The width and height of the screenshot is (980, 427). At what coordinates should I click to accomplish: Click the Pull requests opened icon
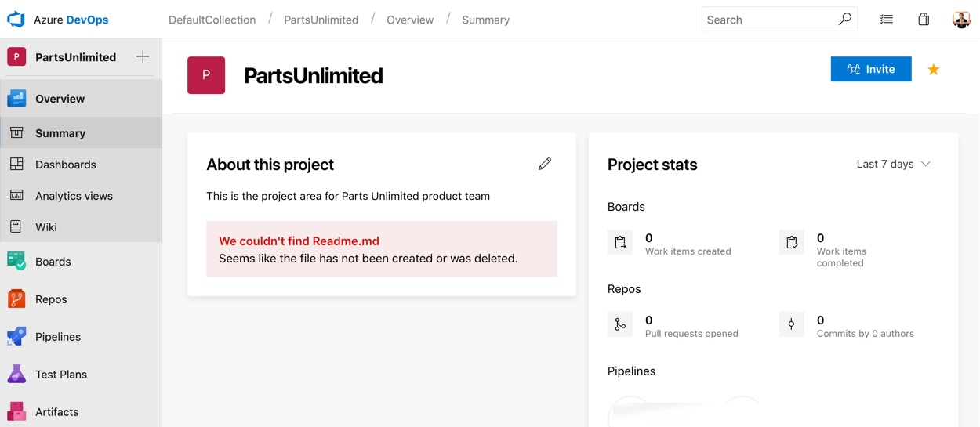point(620,324)
